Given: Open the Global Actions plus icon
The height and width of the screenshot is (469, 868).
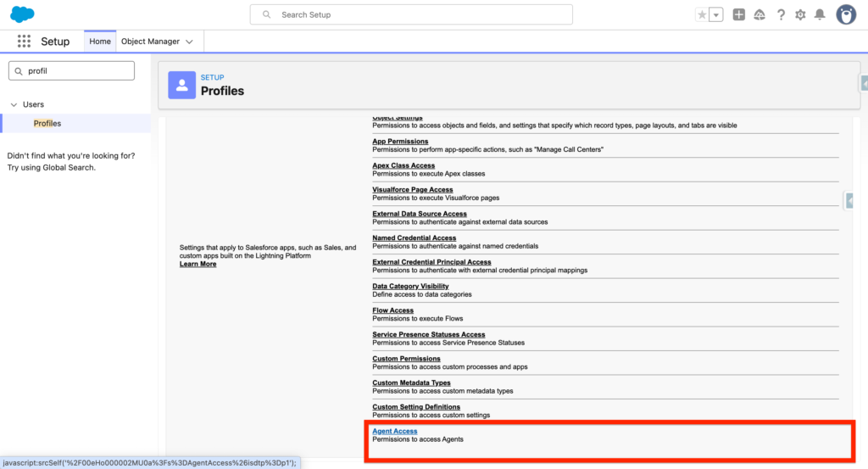Looking at the screenshot, I should point(739,14).
